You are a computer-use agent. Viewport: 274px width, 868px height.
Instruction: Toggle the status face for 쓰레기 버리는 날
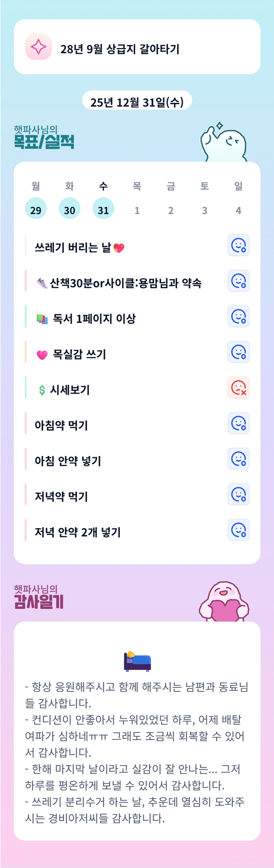tap(238, 245)
